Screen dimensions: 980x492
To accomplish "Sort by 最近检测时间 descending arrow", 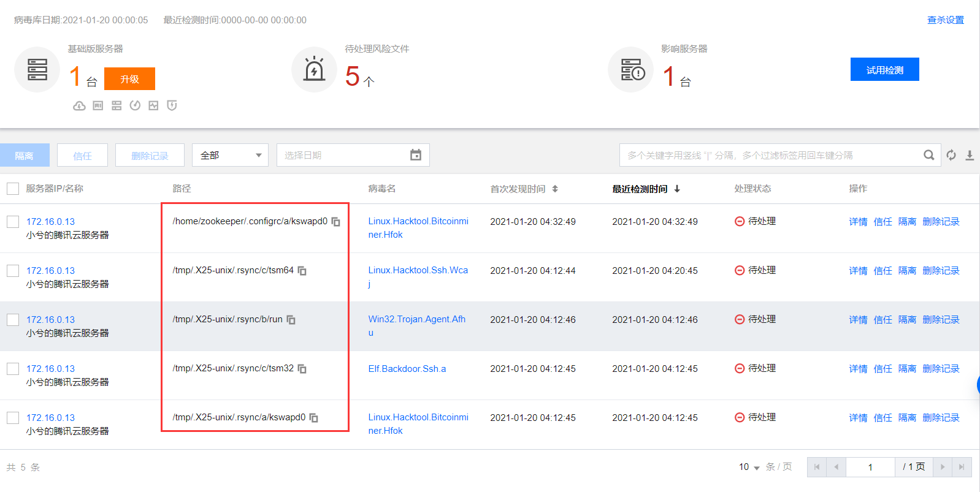I will coord(677,189).
